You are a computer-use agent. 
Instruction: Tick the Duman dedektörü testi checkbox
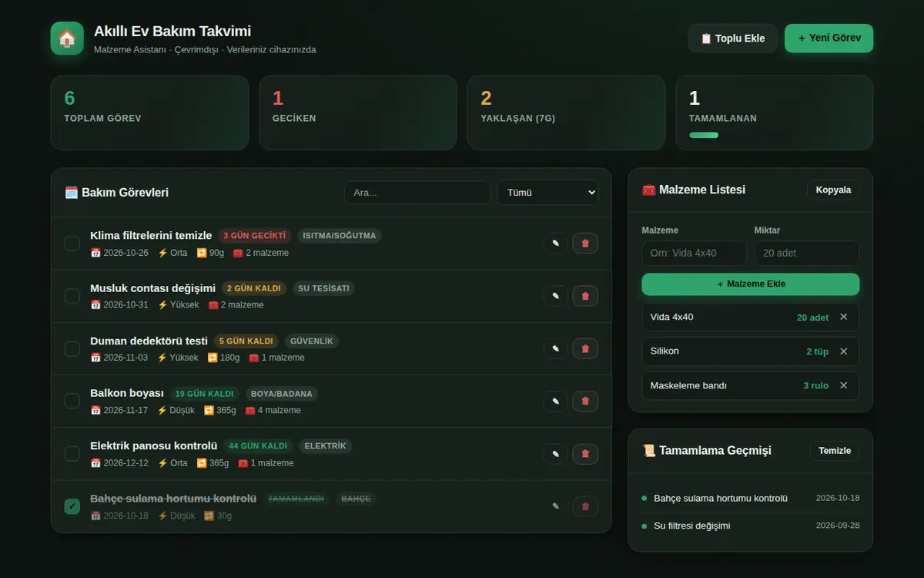(x=72, y=348)
